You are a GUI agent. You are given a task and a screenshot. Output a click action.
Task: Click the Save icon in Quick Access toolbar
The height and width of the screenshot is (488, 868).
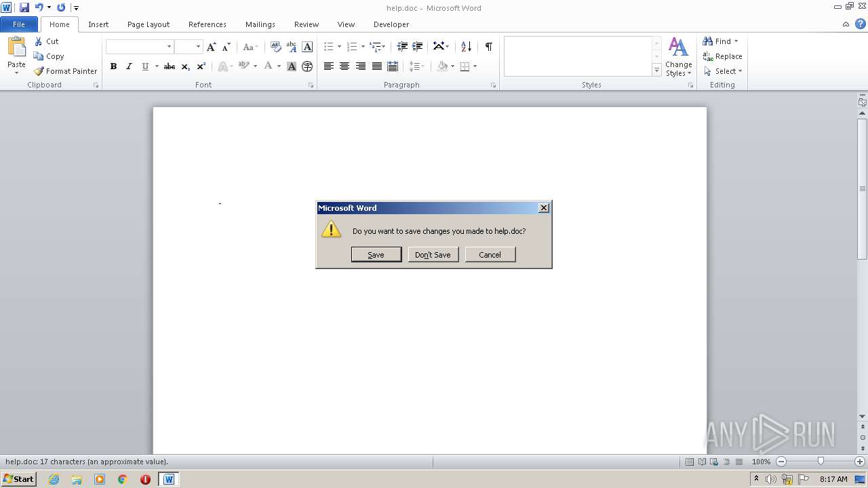pos(24,7)
